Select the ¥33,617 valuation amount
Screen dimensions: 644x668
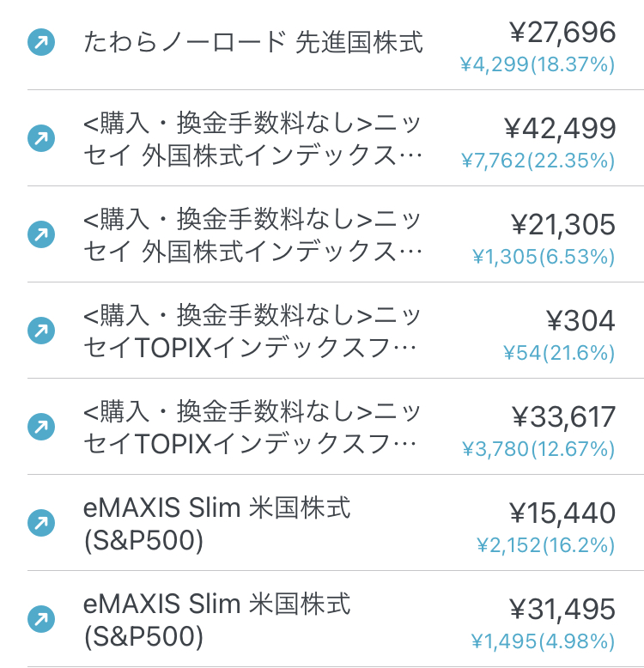[563, 416]
